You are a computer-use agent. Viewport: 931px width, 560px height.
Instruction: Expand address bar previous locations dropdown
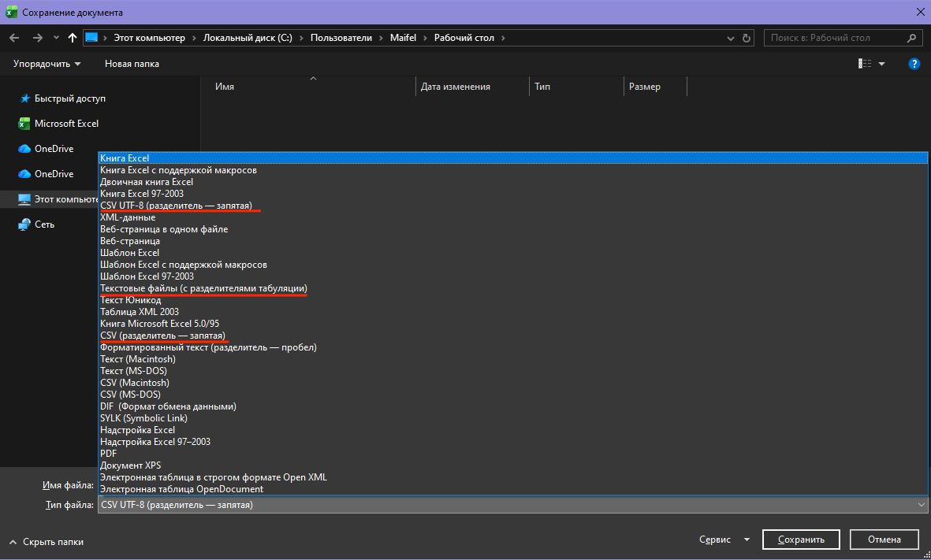tap(730, 38)
